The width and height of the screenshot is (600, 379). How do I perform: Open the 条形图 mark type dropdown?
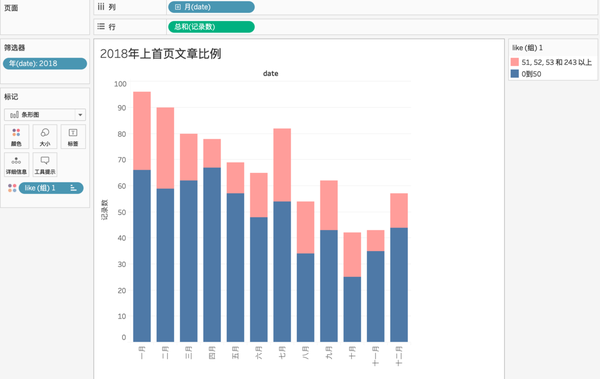tap(45, 114)
